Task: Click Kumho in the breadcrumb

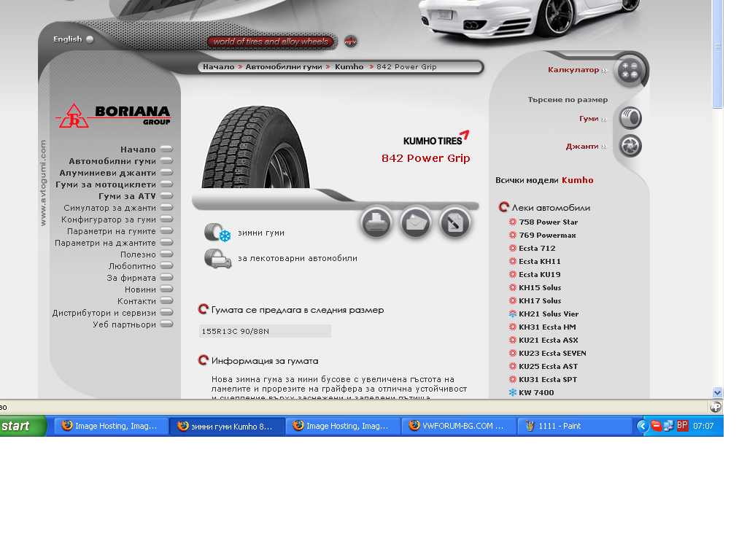Action: coord(349,67)
